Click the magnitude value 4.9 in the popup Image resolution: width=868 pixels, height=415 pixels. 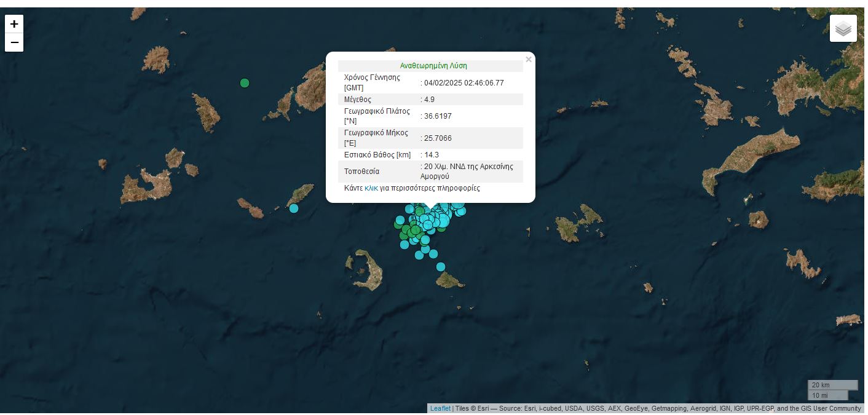pos(429,100)
